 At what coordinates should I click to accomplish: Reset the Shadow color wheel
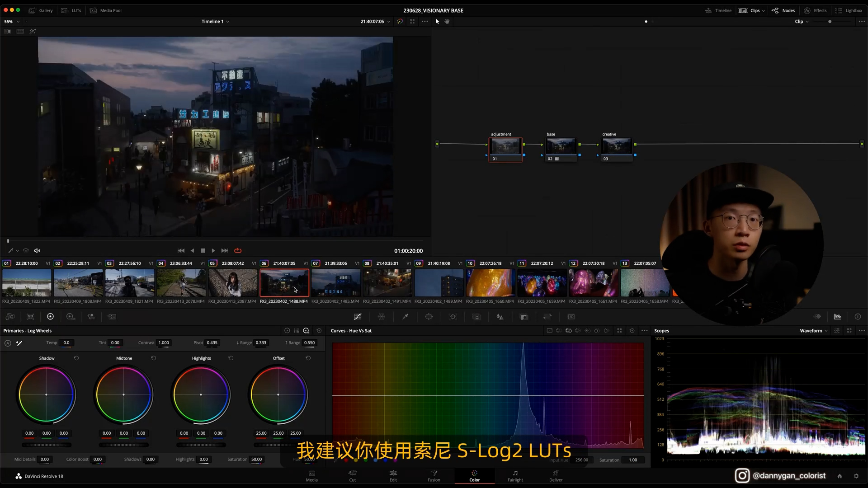(76, 358)
